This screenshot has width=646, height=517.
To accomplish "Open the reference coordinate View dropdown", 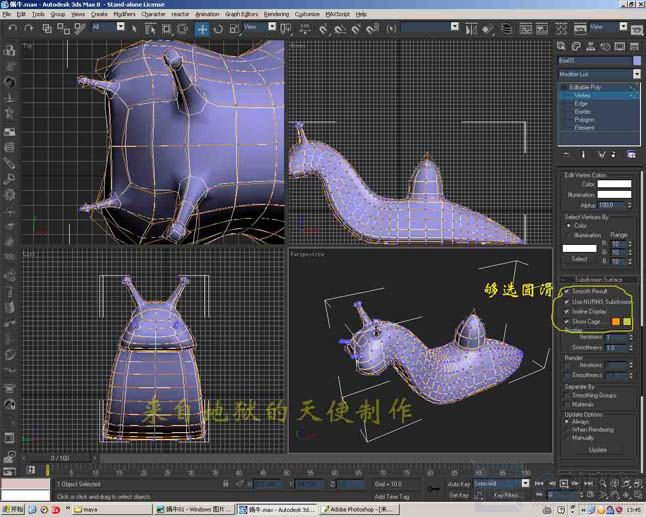I will coord(272,27).
